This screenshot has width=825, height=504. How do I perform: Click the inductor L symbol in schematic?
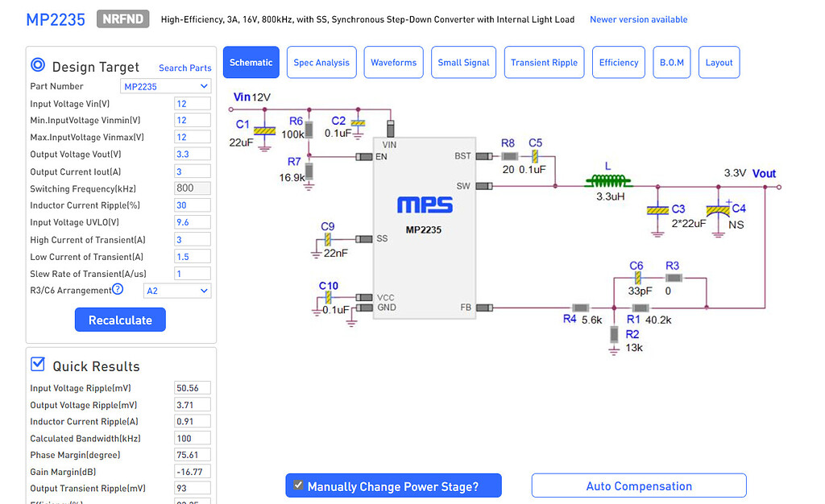pos(609,181)
